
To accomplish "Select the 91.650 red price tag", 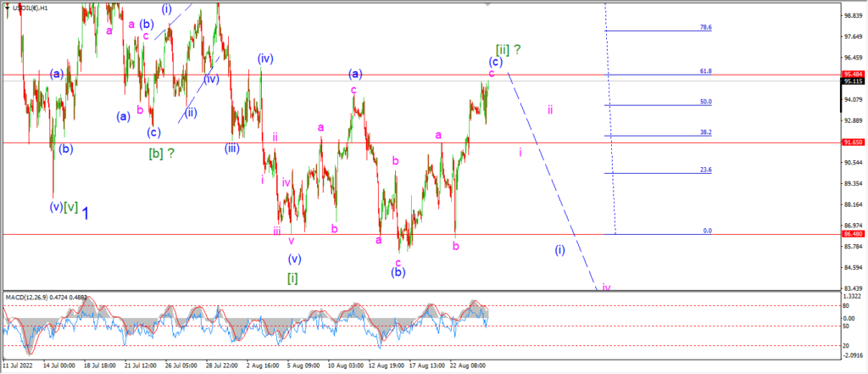I will [x=853, y=142].
